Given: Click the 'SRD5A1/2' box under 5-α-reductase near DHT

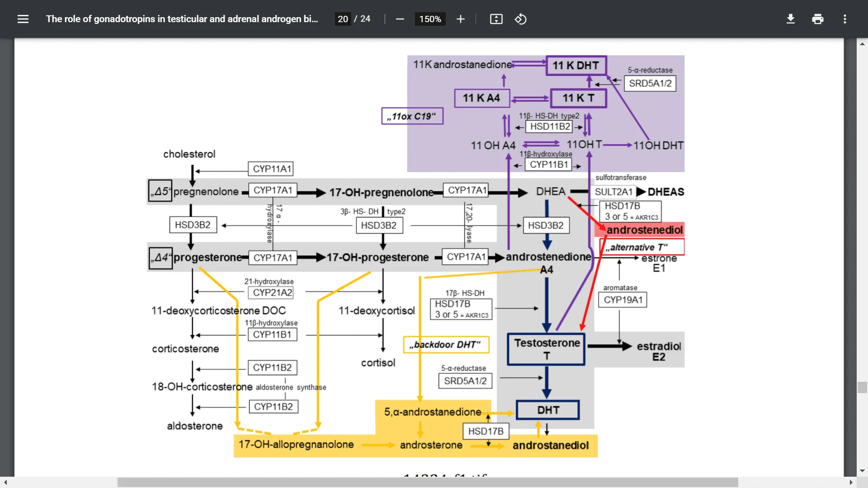Looking at the screenshot, I should pos(465,381).
